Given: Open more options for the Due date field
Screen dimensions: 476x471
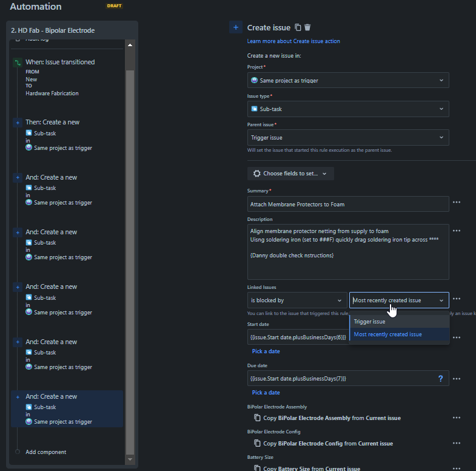Looking at the screenshot, I should pos(457,379).
